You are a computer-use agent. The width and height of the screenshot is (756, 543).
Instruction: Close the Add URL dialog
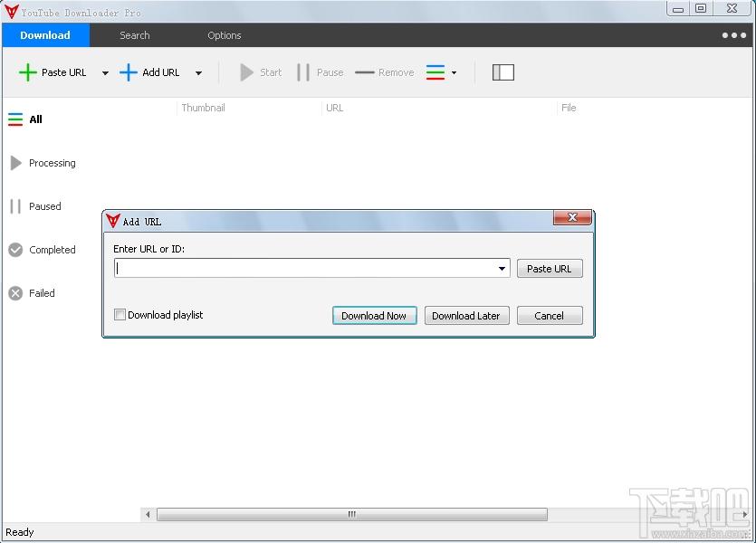coord(572,217)
